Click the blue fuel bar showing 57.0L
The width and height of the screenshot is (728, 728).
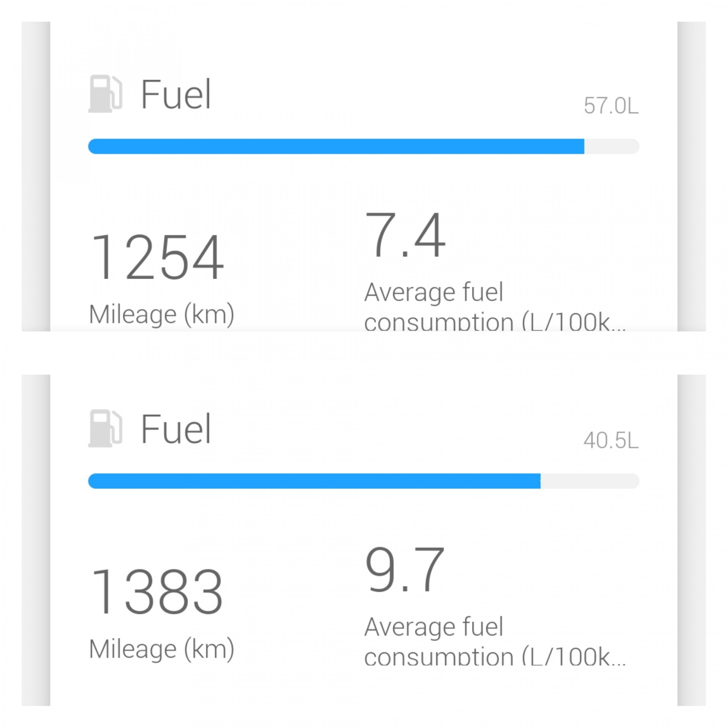coord(336,146)
